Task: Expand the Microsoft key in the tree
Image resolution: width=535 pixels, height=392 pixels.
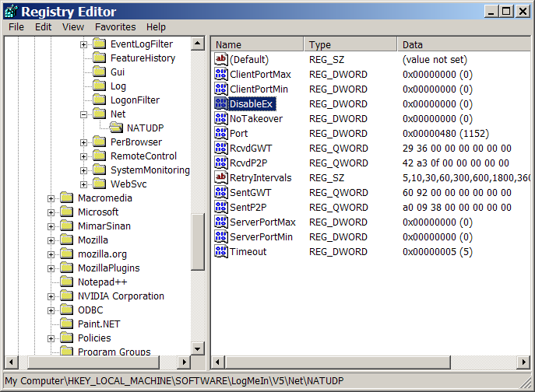Action: 51,212
